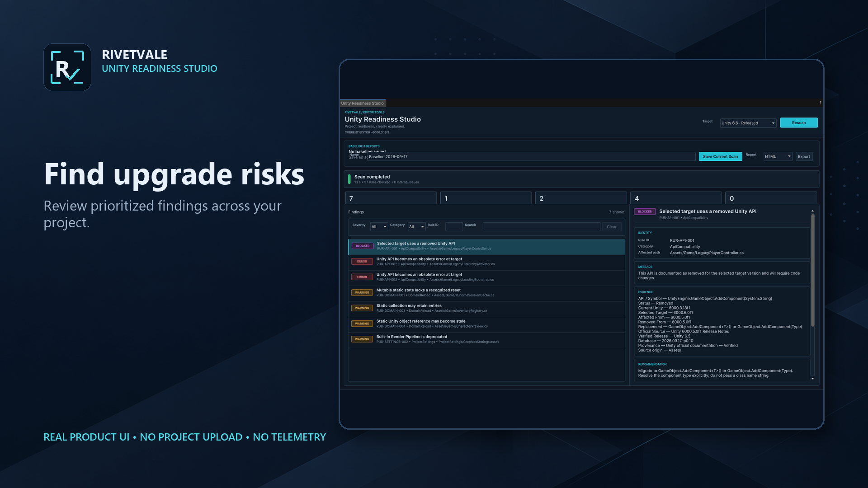Switch to the Unity Readiness Studio tab
This screenshot has height=488, width=868.
[363, 103]
